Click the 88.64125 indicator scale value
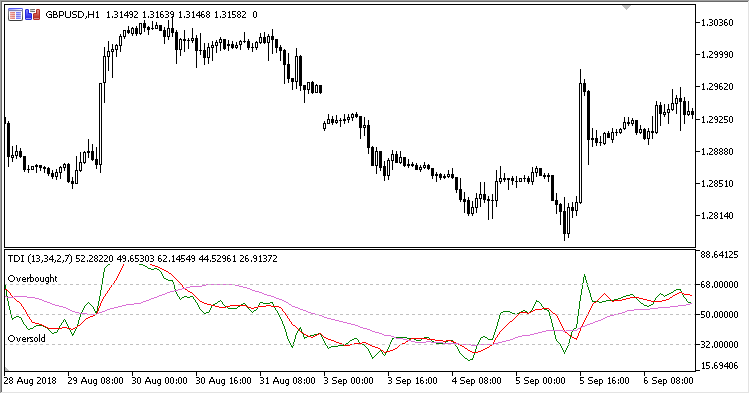750x394 pixels. pyautogui.click(x=719, y=255)
